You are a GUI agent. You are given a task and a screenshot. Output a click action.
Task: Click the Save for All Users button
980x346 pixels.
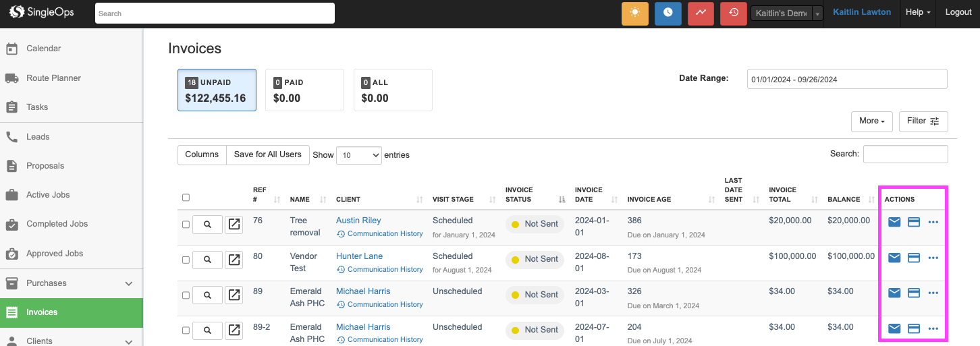tap(267, 154)
